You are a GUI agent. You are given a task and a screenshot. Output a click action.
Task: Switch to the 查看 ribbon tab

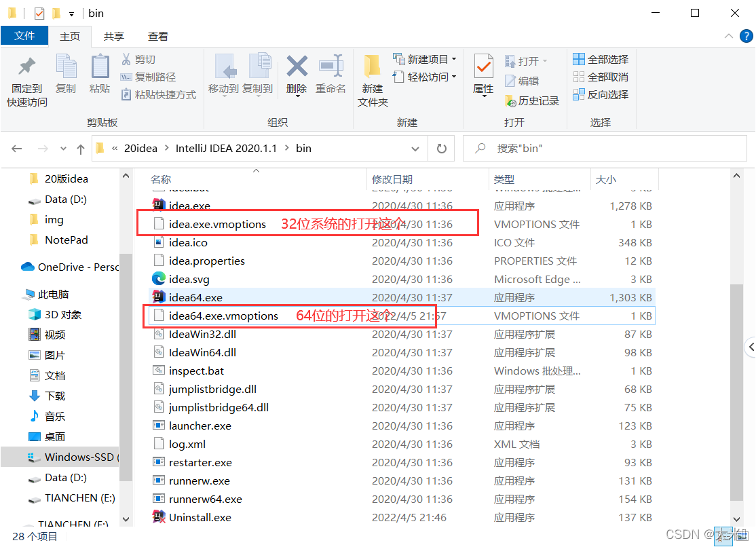[x=157, y=36]
